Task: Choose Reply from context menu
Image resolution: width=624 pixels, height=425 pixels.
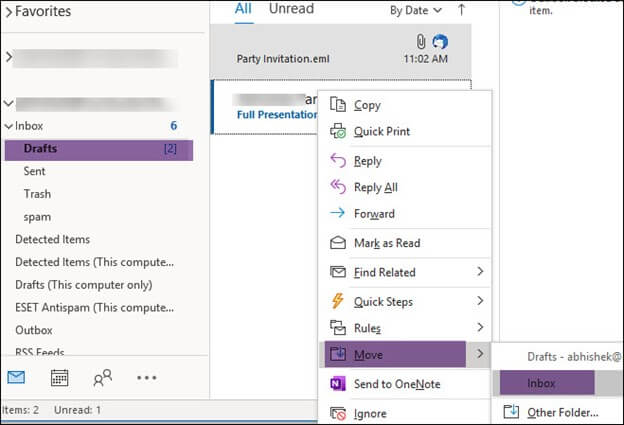Action: [x=405, y=161]
